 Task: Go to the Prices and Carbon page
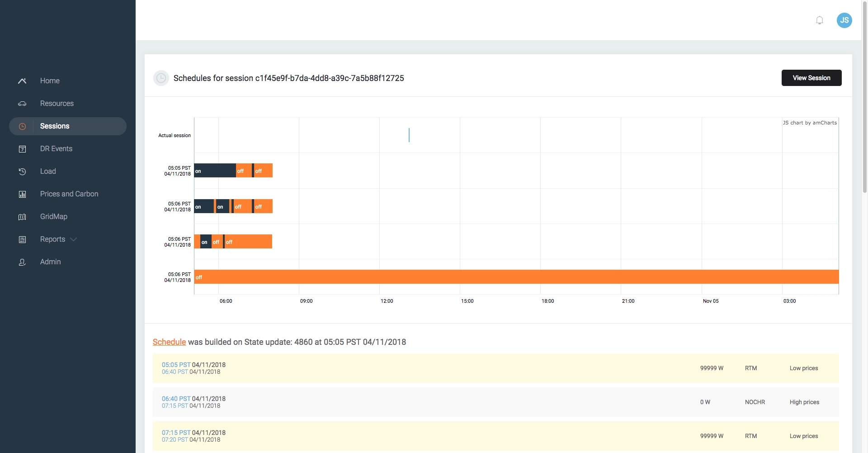click(x=69, y=194)
